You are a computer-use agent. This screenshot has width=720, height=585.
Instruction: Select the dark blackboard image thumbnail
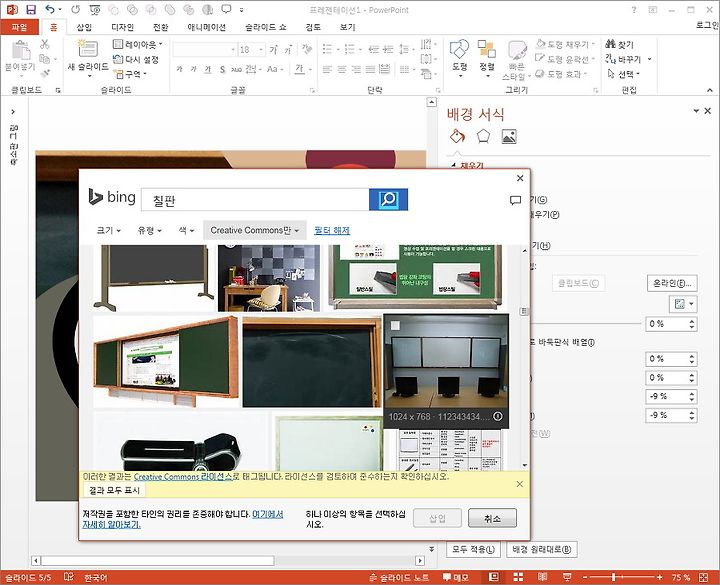(x=311, y=362)
